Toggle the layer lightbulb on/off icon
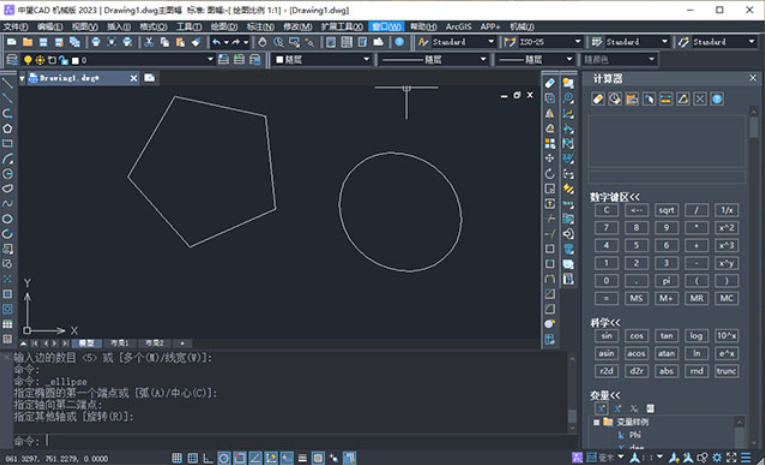The height and width of the screenshot is (465, 765). [x=27, y=60]
